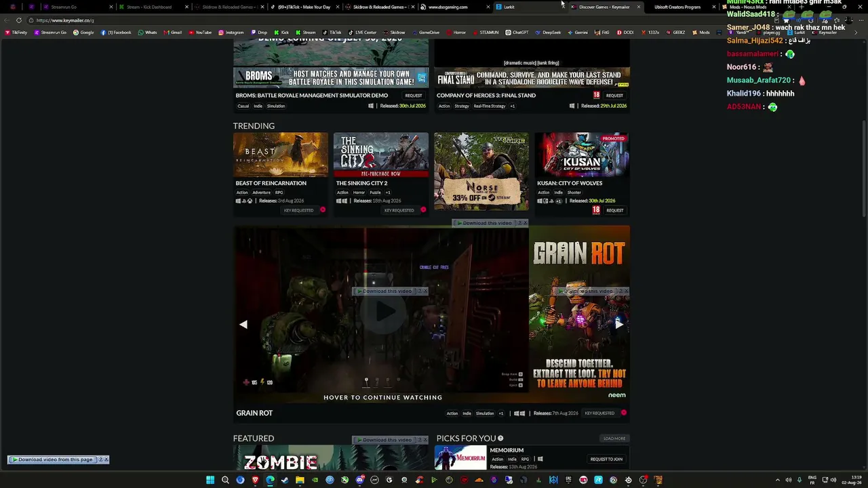The height and width of the screenshot is (488, 868).
Task: Open the Norse 33% off Steam banner
Action: click(481, 172)
